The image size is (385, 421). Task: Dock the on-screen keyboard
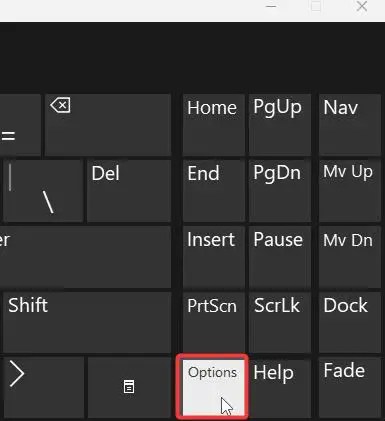coord(349,322)
